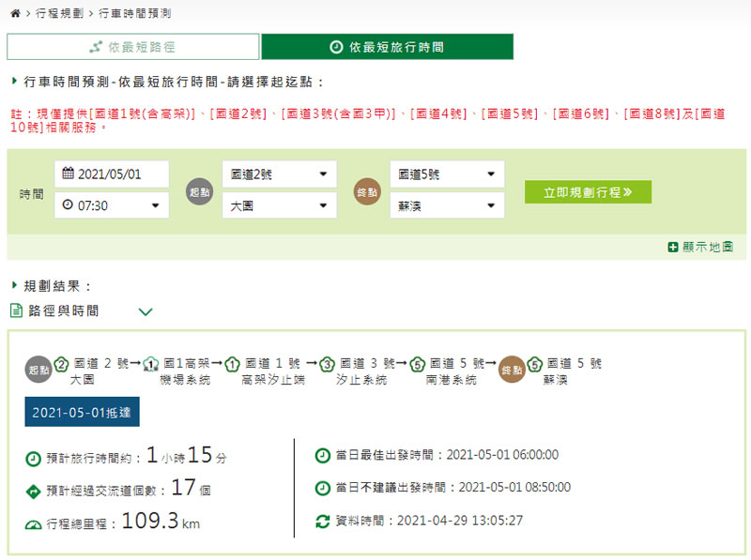Click the clock icon beside 當日不建議出發時間
This screenshot has height=560, width=751.
(322, 488)
